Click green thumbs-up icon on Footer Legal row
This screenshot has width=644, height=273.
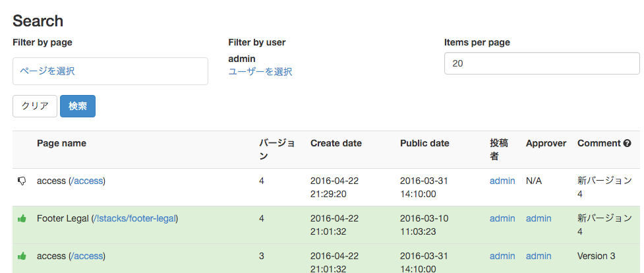[22, 219]
